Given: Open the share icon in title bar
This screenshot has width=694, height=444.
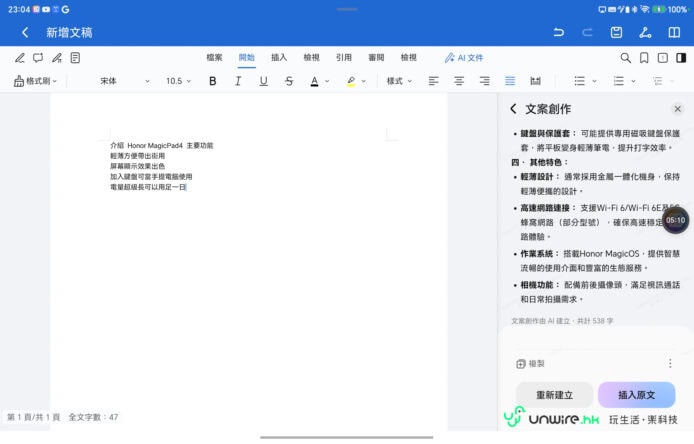Looking at the screenshot, I should pos(645,32).
